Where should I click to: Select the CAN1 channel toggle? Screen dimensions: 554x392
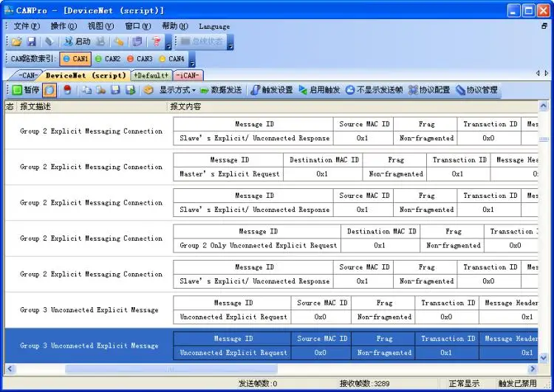[x=75, y=59]
